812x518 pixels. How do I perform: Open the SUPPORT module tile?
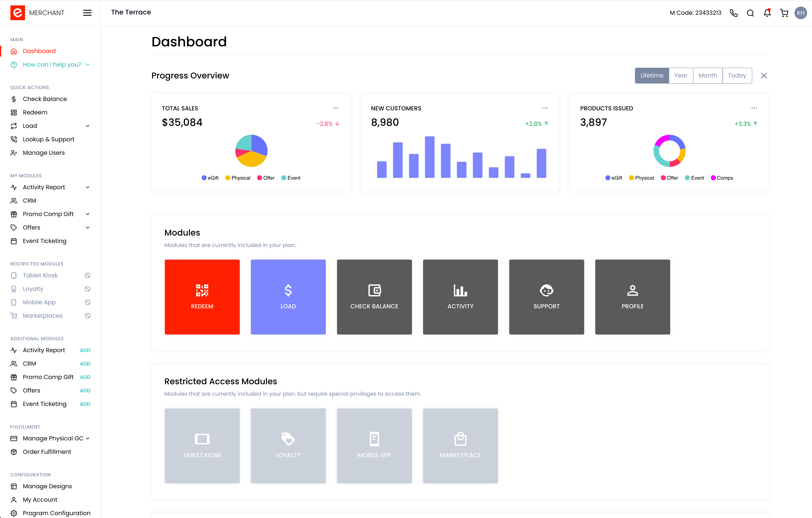(547, 297)
